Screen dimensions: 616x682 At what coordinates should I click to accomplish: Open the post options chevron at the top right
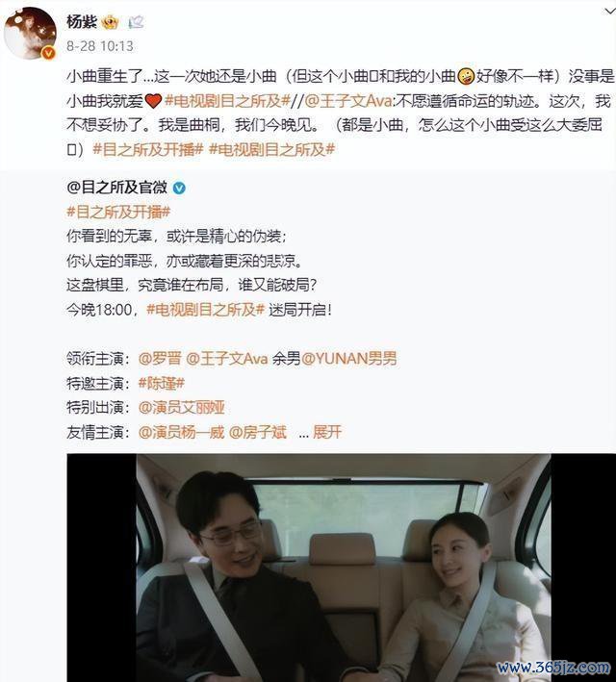[x=609, y=12]
